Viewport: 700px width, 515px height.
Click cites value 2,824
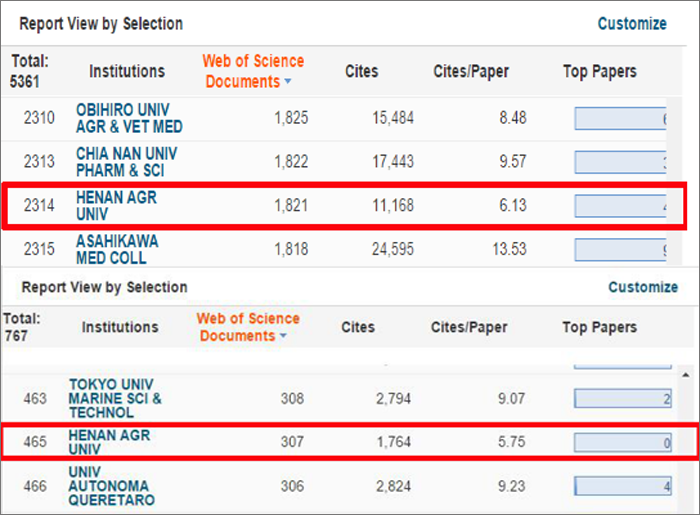393,486
